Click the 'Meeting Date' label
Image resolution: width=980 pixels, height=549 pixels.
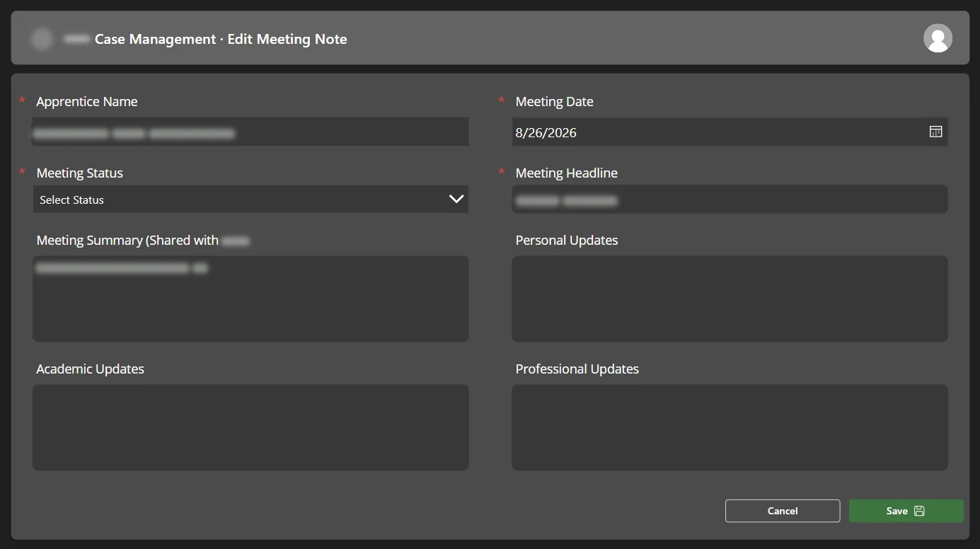pos(554,102)
